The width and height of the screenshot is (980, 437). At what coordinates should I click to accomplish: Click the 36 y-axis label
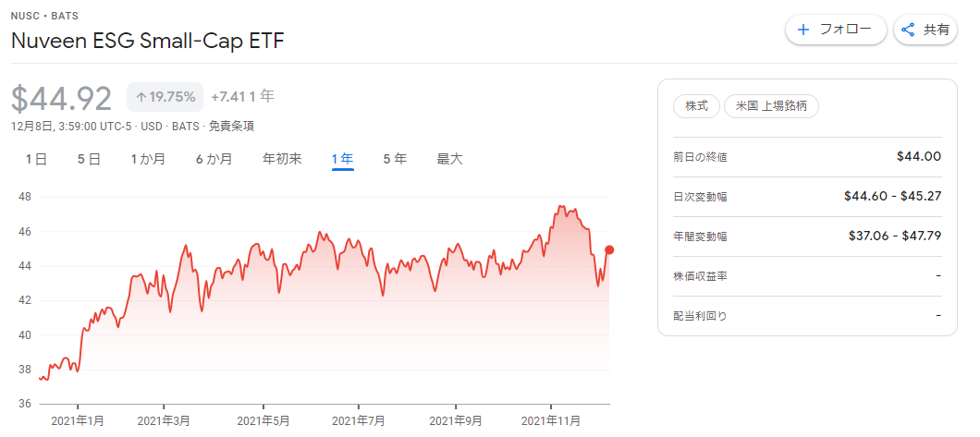pos(26,404)
